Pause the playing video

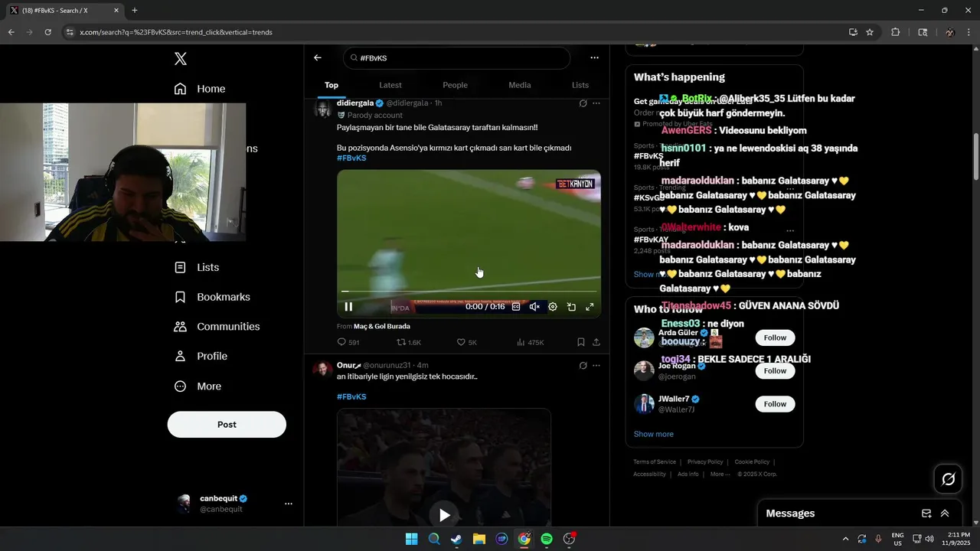pos(348,307)
